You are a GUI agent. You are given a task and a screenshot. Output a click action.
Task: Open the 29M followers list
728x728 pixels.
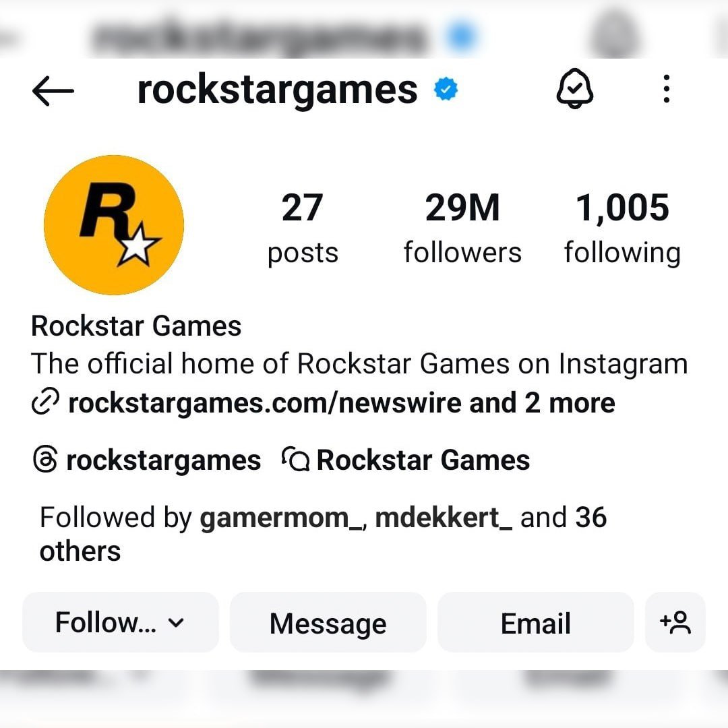click(462, 228)
